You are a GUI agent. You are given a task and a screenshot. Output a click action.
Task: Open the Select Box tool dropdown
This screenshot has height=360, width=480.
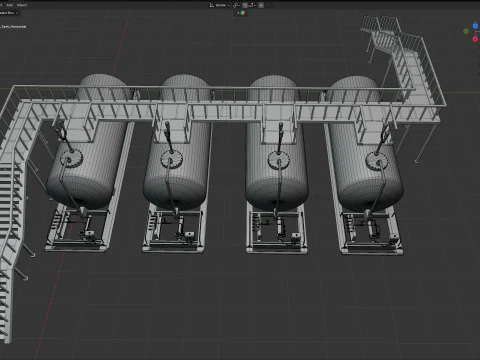[x=8, y=13]
